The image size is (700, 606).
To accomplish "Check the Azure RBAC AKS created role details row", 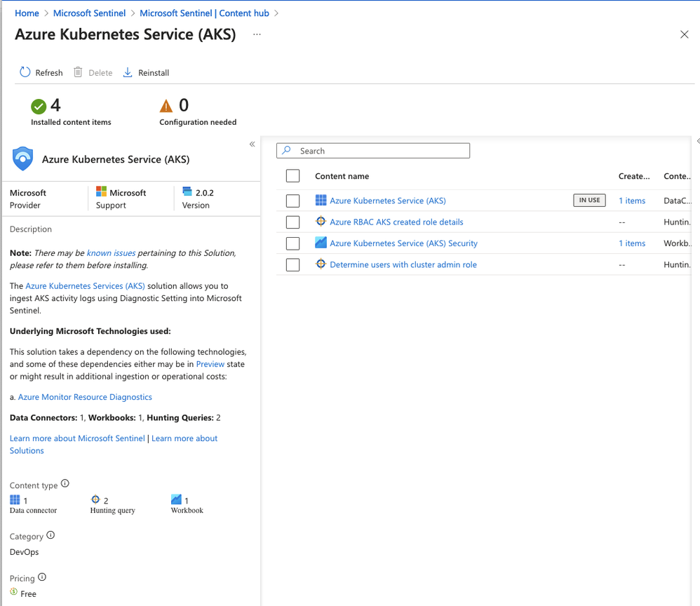I will 293,222.
